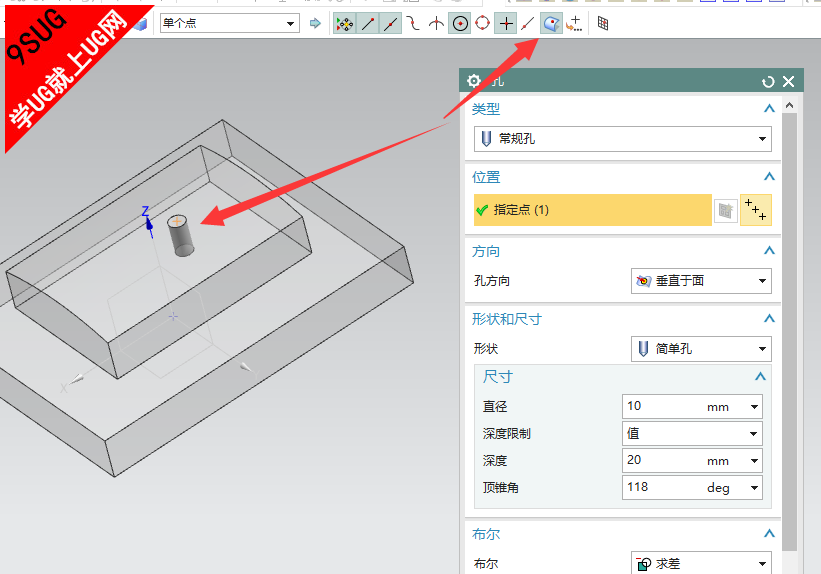Click the hole dialog vertical scrollbar
821x574 pixels.
tap(790, 332)
